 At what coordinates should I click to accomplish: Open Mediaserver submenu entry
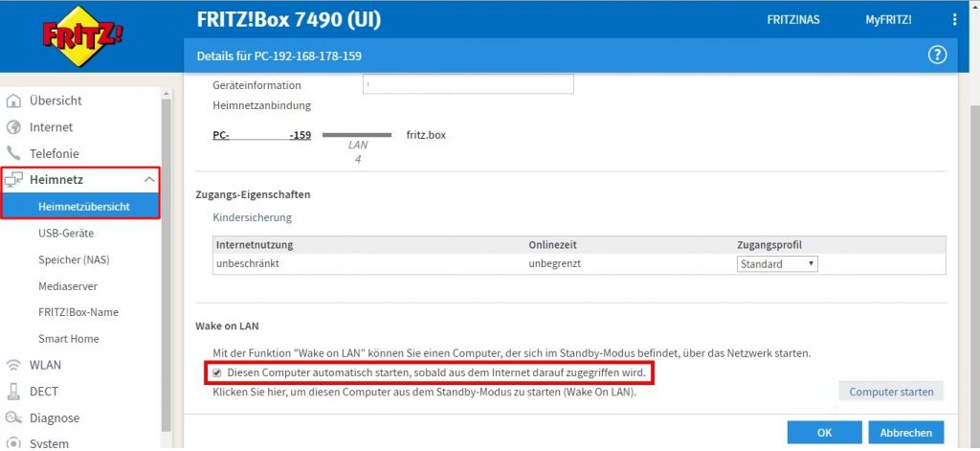68,286
